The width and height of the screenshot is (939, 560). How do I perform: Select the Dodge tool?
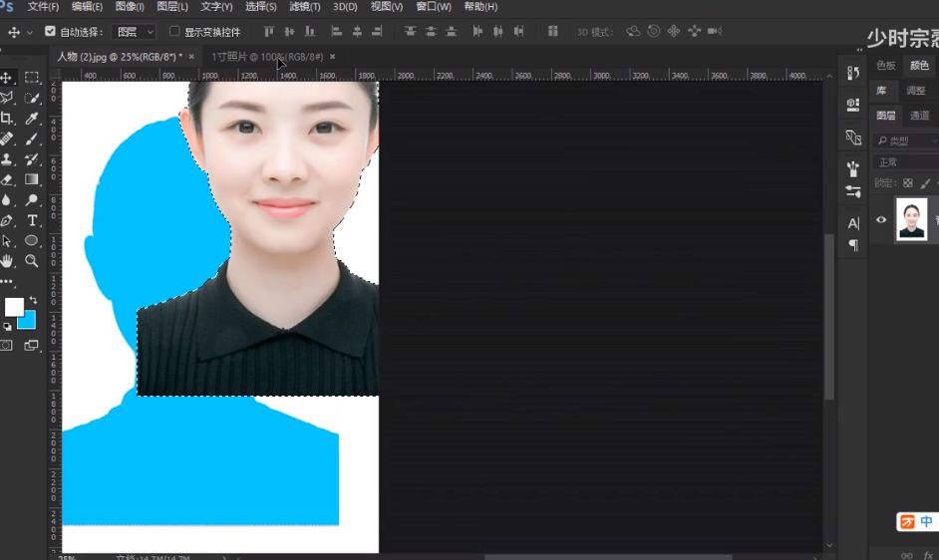click(31, 200)
